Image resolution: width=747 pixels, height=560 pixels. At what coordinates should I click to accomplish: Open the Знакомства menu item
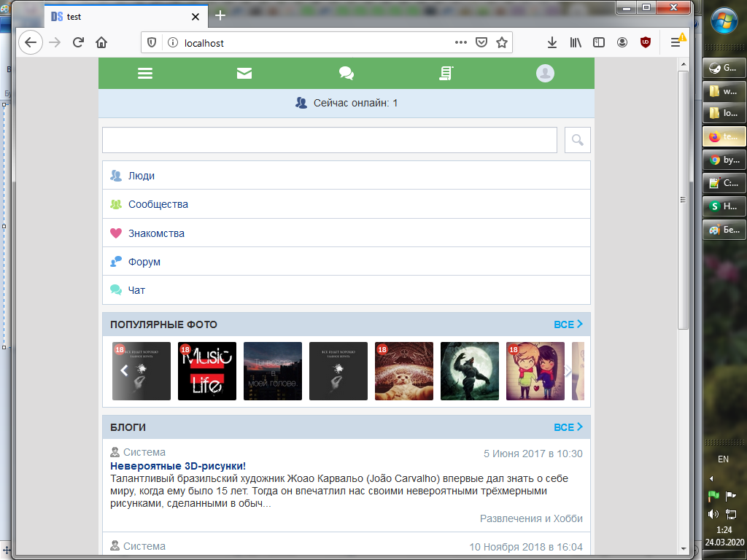(156, 233)
